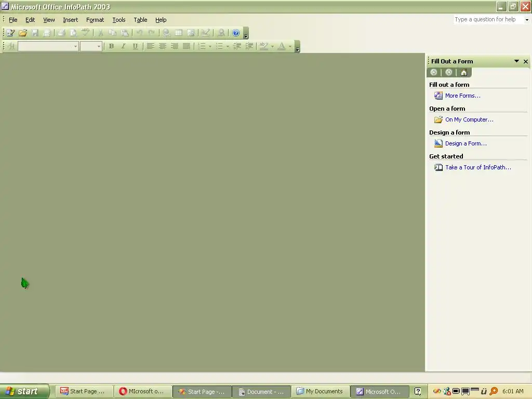Toggle Underline formatting
This screenshot has width=532, height=399.
(135, 46)
